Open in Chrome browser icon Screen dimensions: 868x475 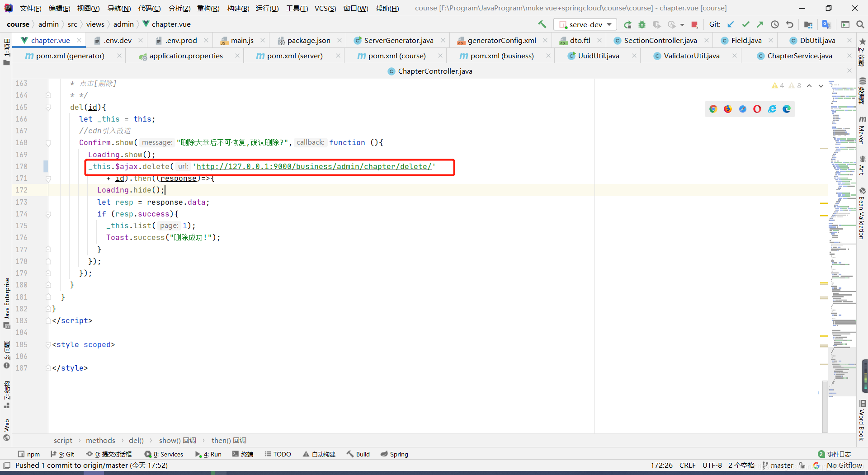(x=713, y=109)
